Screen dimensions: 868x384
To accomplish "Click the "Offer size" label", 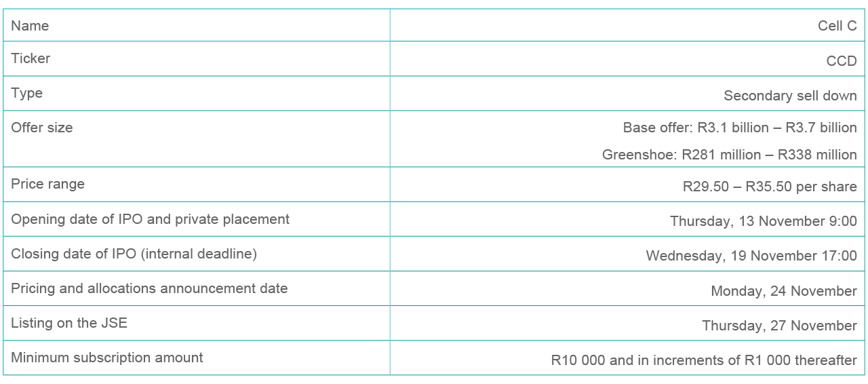I will click(41, 128).
